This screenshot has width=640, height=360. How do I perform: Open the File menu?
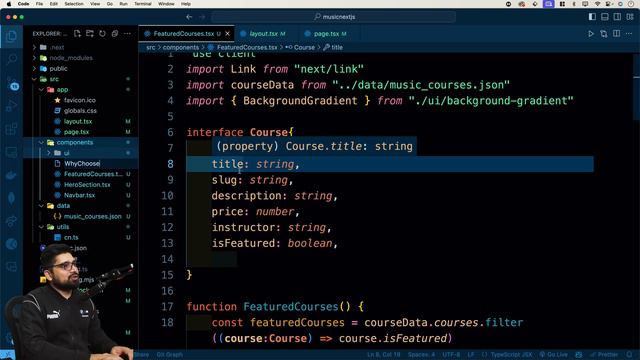[39, 4]
